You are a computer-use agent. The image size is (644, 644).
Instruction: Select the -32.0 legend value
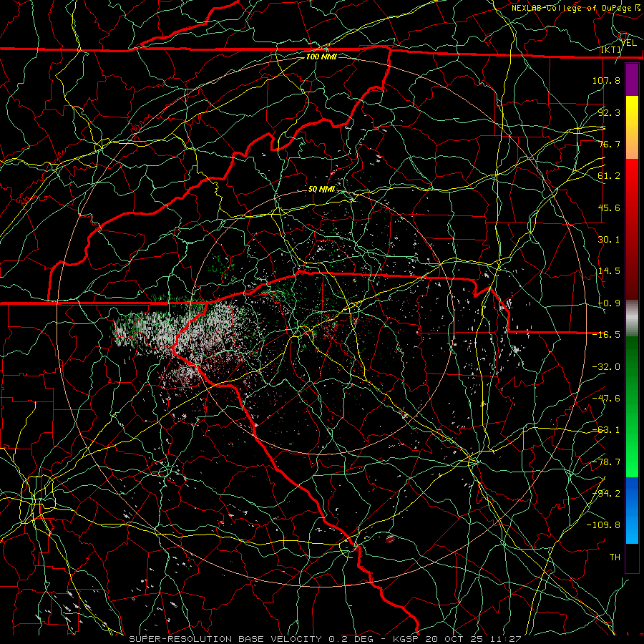[606, 367]
